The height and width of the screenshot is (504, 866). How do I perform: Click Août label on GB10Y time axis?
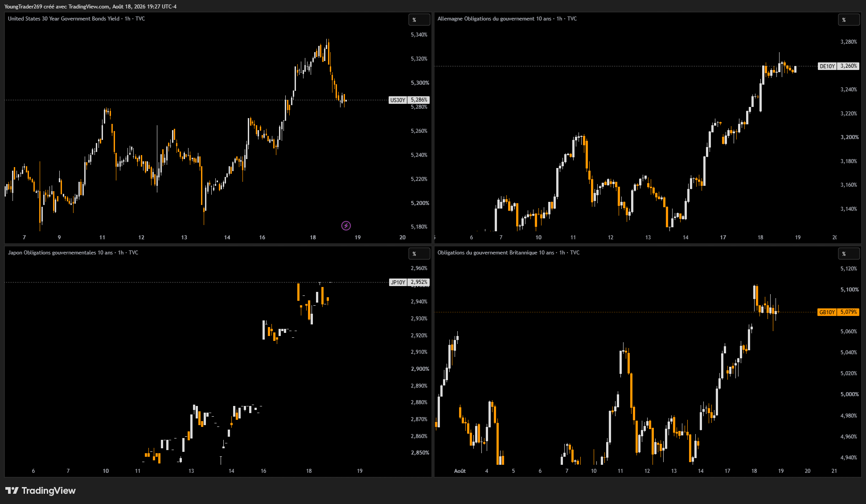[460, 471]
